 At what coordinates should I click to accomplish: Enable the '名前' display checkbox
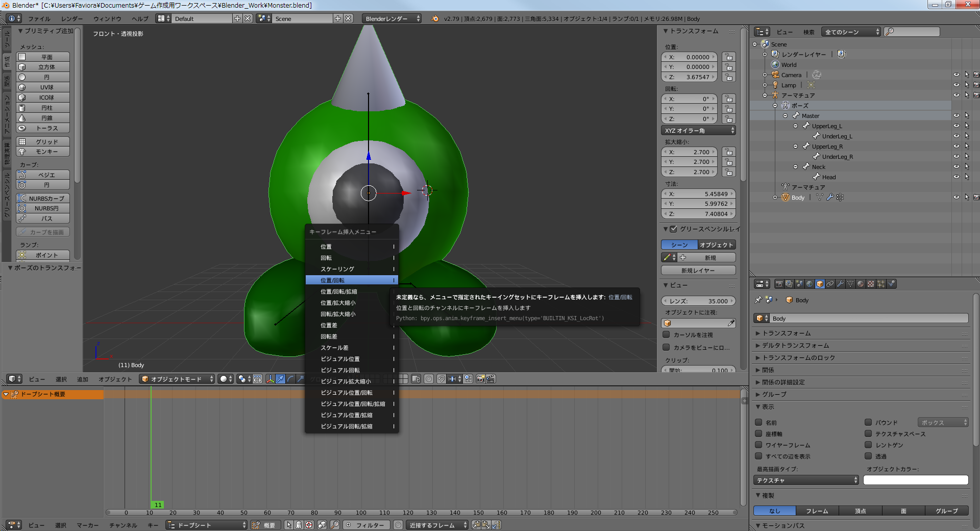tap(758, 422)
